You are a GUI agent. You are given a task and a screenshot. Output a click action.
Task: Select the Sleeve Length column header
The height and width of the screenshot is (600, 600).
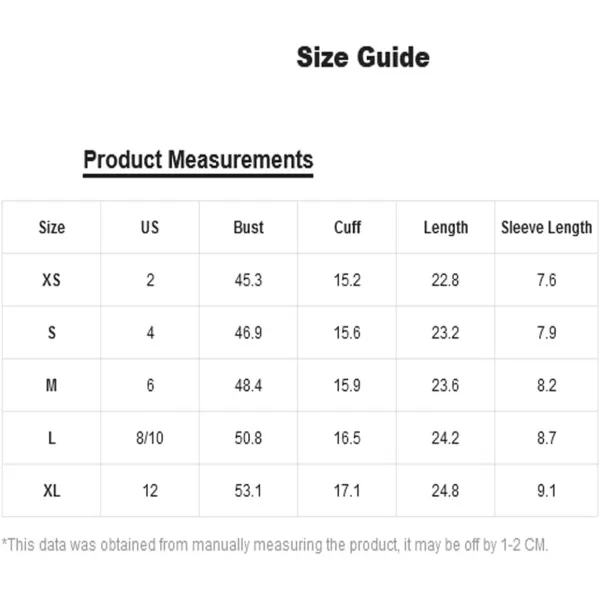point(546,228)
